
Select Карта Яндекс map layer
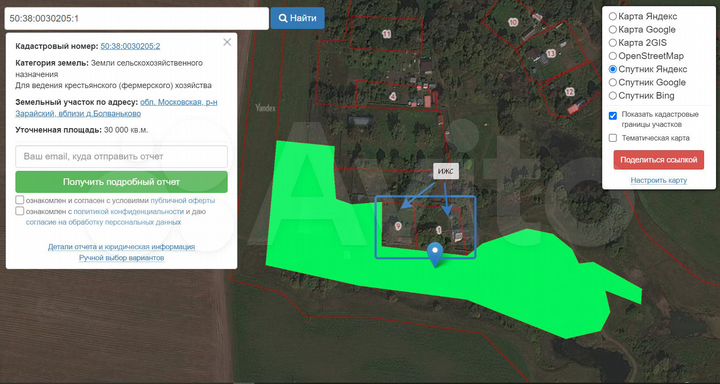[x=613, y=17]
